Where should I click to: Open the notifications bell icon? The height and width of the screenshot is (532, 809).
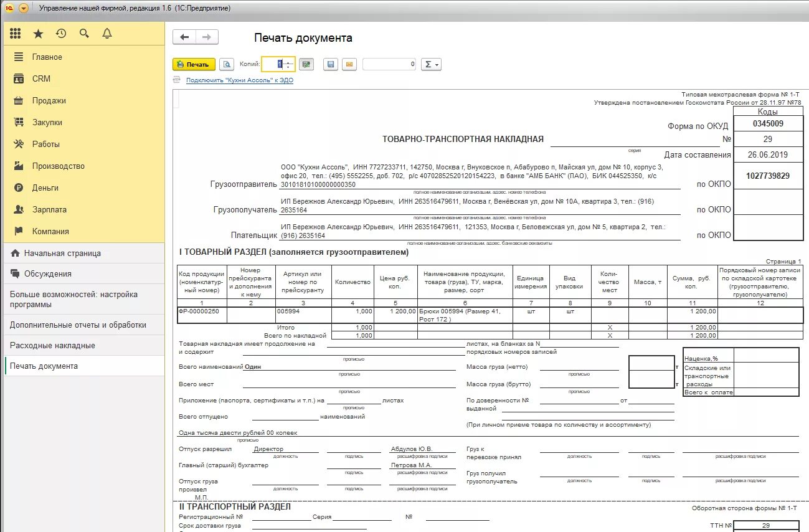click(x=107, y=34)
